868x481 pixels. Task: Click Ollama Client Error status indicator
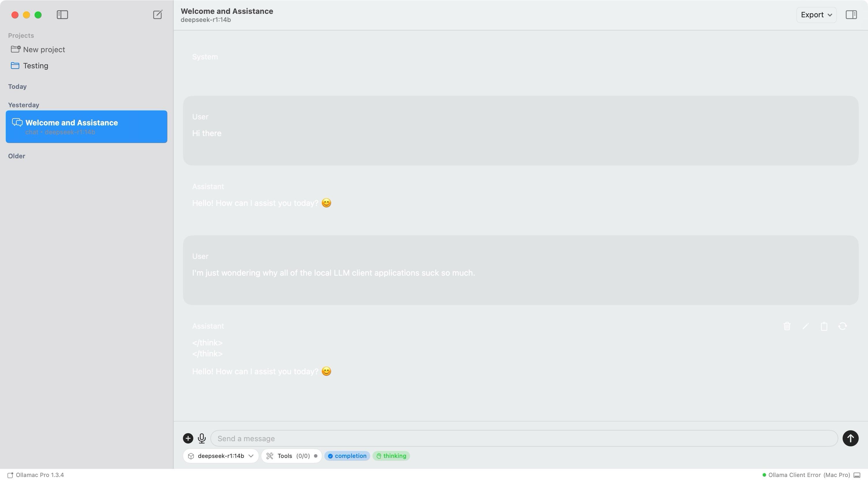pyautogui.click(x=806, y=475)
